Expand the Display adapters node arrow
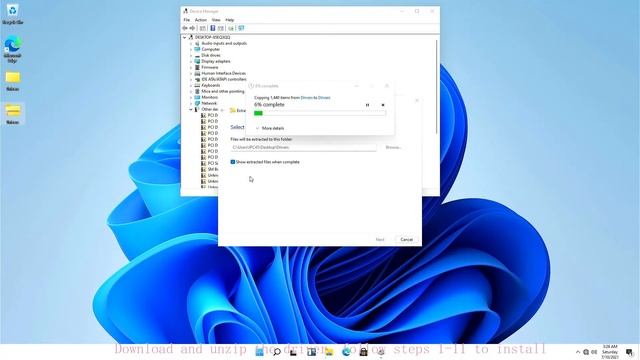640x360 pixels. [x=191, y=61]
